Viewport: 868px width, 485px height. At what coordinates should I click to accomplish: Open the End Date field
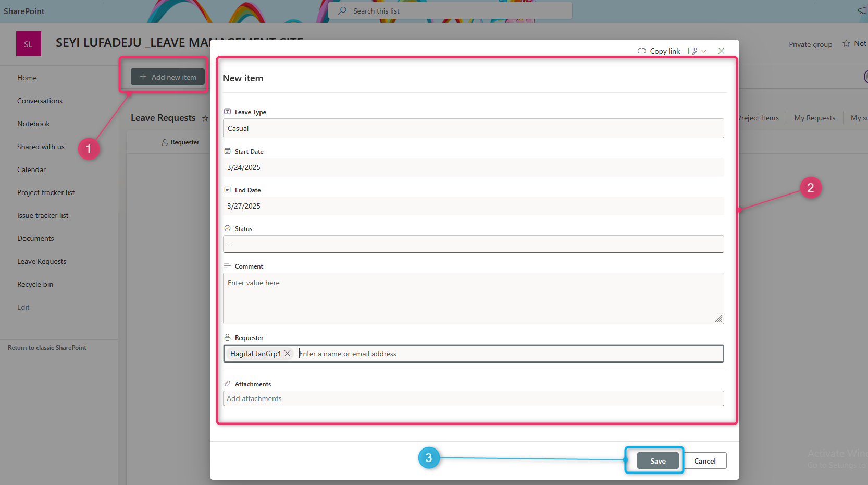coord(473,206)
